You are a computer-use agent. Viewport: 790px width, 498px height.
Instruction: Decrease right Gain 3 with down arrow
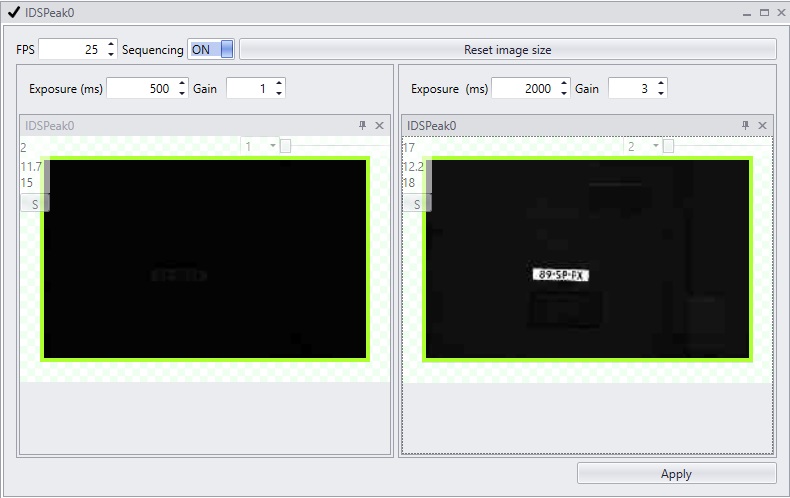click(661, 93)
